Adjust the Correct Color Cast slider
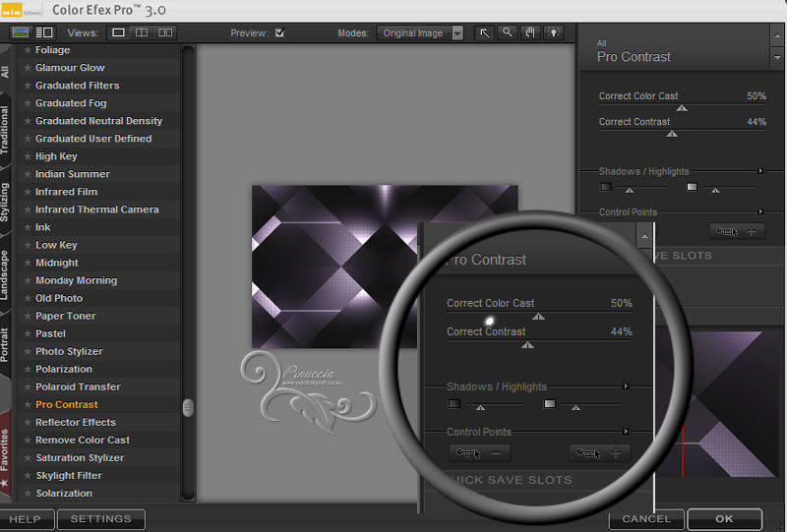The width and height of the screenshot is (787, 532). pos(682,108)
